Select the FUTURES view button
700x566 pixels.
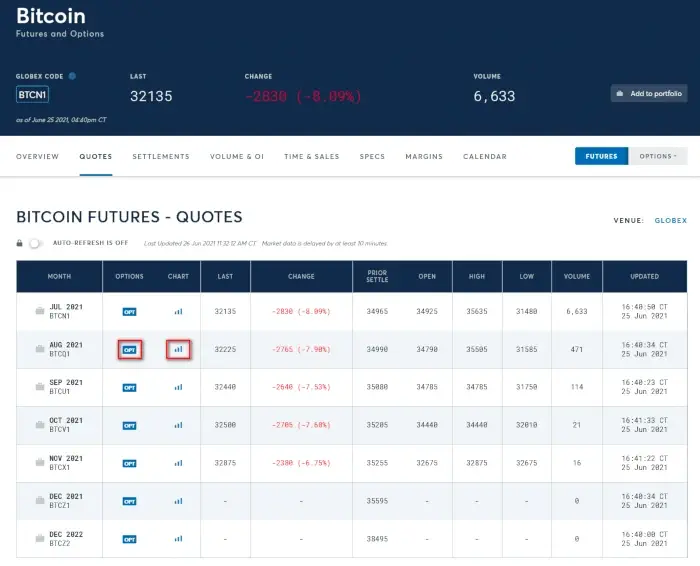click(601, 156)
